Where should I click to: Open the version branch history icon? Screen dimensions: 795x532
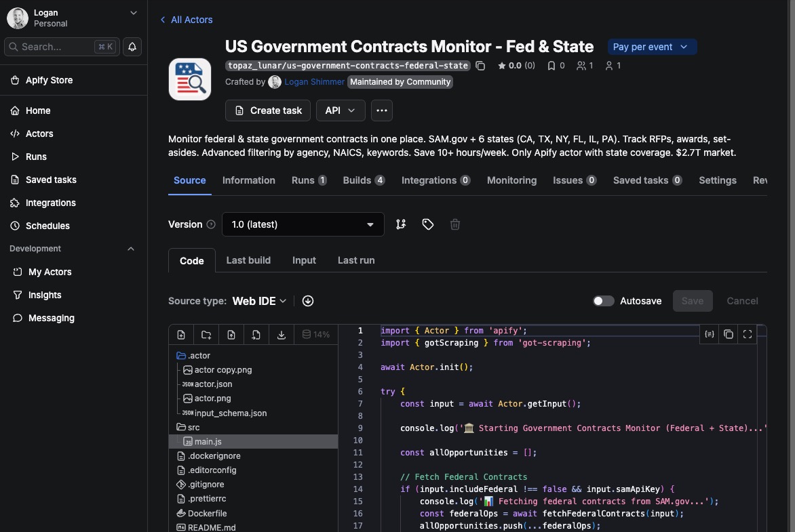click(401, 224)
